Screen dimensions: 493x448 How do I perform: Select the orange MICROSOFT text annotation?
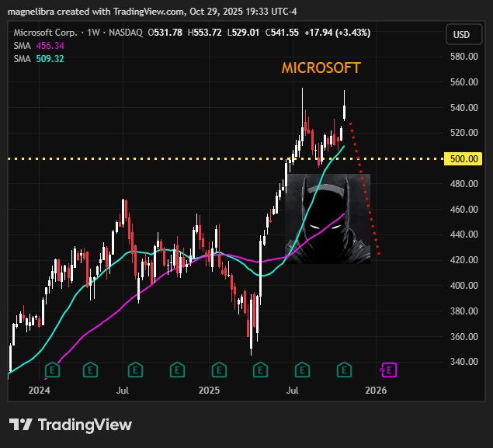point(321,68)
